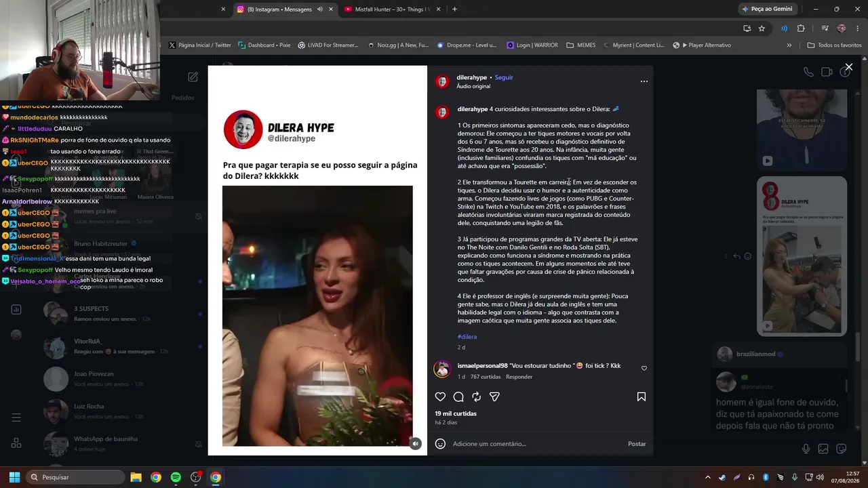The image size is (868, 488).
Task: Record a voice message with microphone icon
Action: [x=806, y=449]
